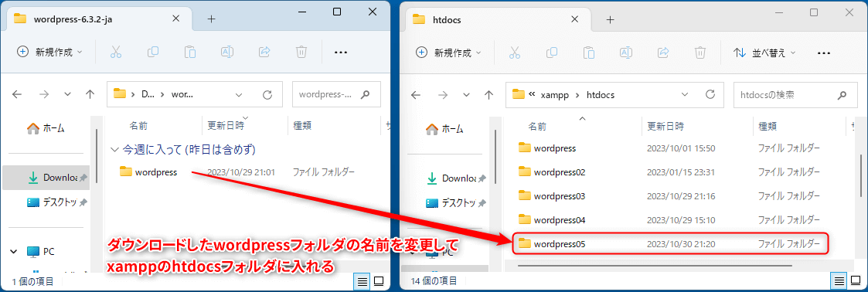Click Paste icon in htdocs window
Viewport: 868px width, 292px height.
pos(588,53)
